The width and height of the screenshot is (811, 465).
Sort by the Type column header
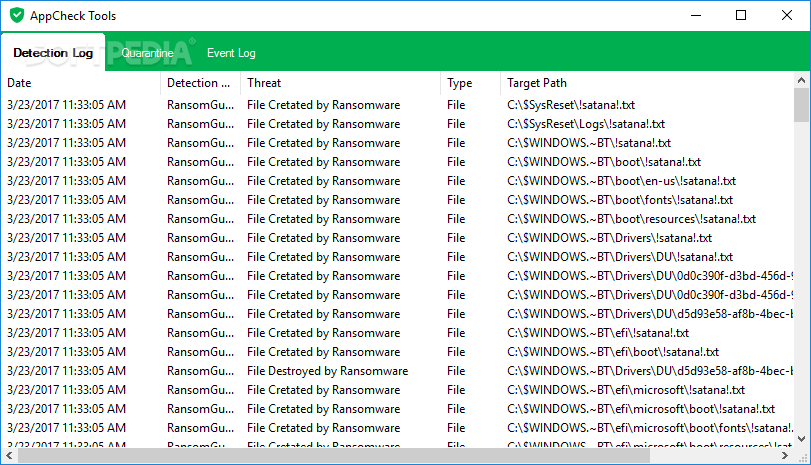click(470, 83)
